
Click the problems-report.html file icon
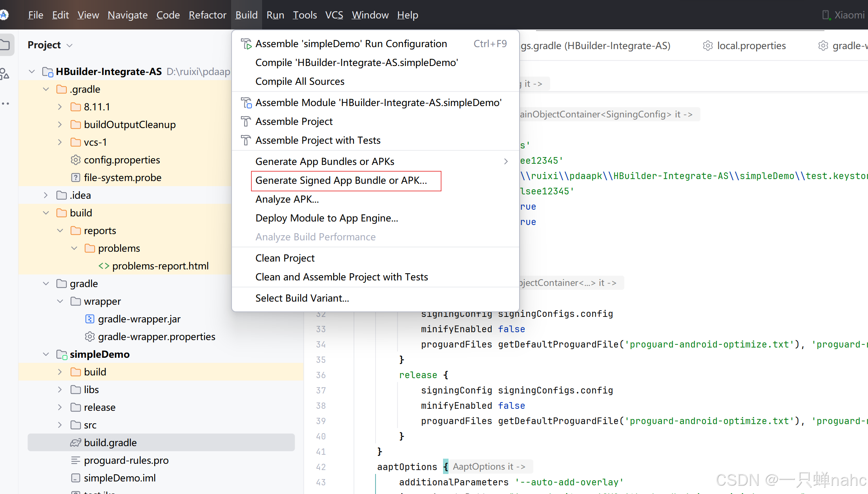coord(104,266)
